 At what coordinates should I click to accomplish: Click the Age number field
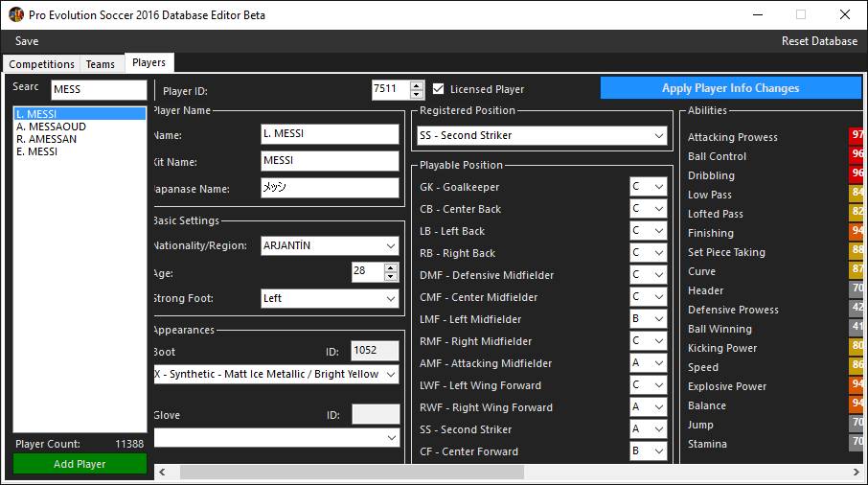point(368,272)
